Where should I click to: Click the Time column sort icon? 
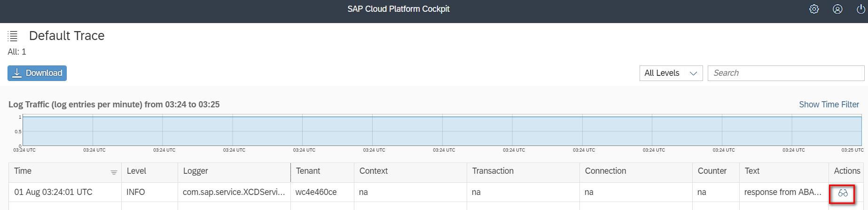(114, 172)
